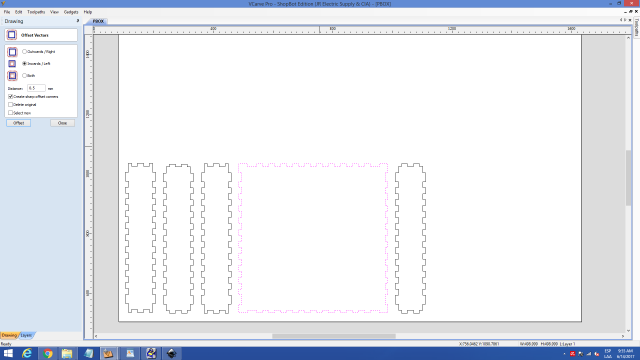Expand the Toolpaths side tab at right edge
The width and height of the screenshot is (640, 360).
coord(636,28)
